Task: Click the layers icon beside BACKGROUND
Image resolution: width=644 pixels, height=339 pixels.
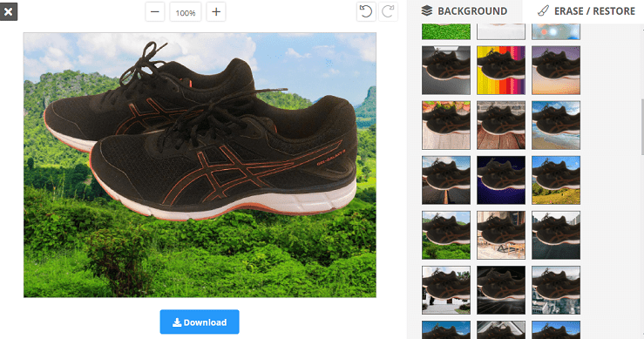Action: tap(427, 10)
